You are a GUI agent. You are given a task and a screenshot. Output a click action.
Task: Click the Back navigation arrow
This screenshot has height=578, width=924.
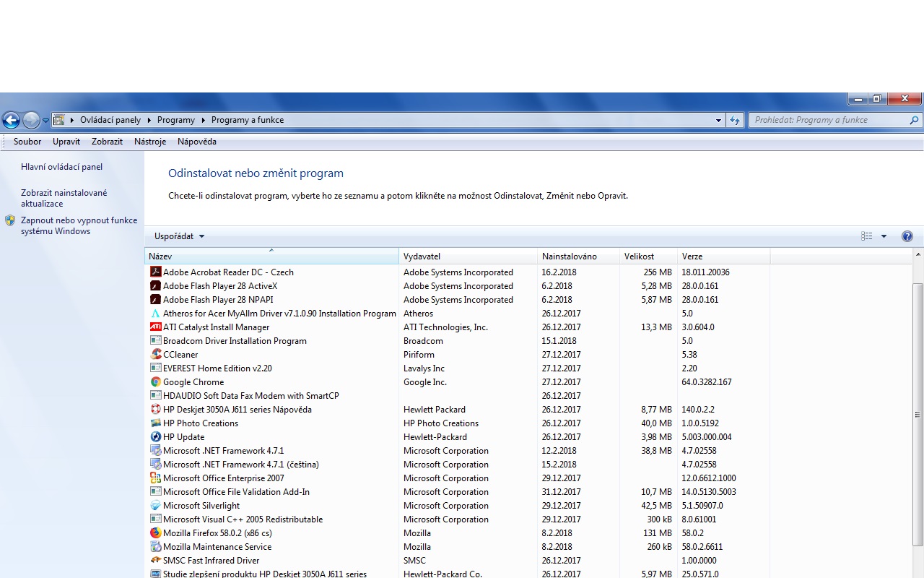pyautogui.click(x=12, y=120)
